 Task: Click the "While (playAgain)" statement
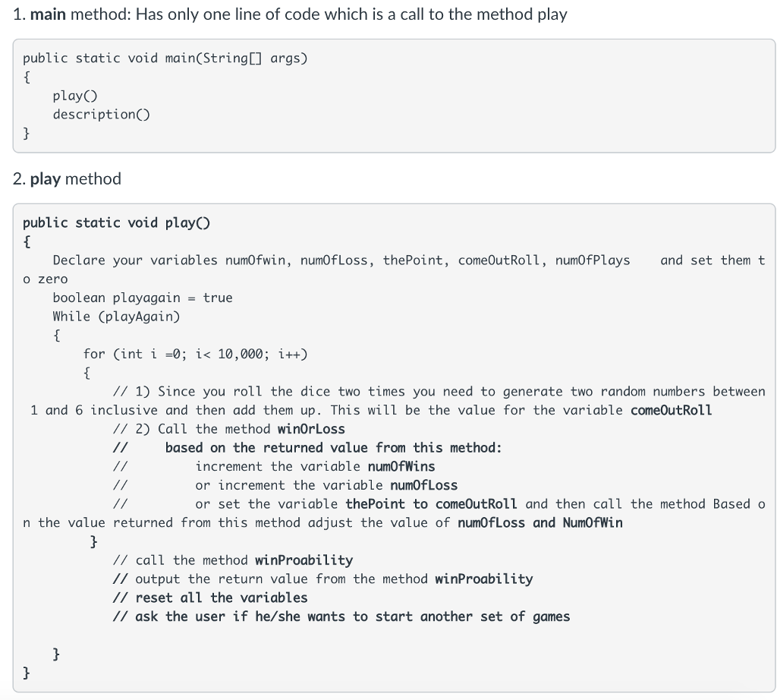(x=116, y=317)
